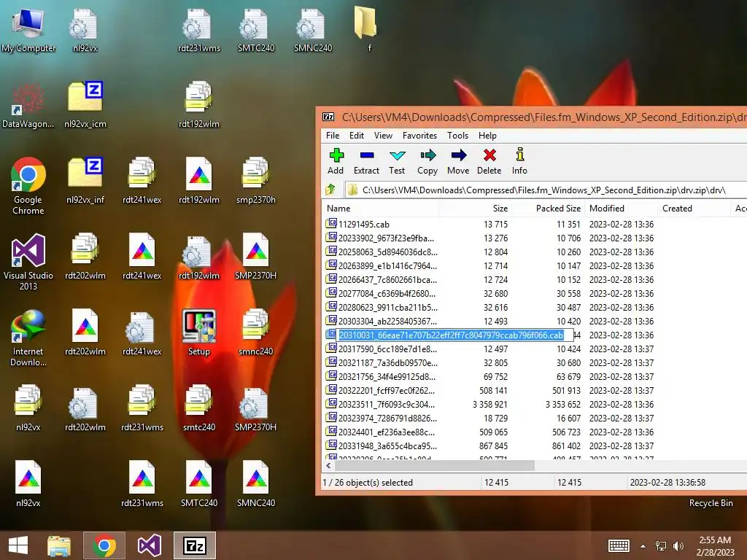Open the File menu in 7-Zip
Image resolution: width=747 pixels, height=560 pixels.
[333, 136]
